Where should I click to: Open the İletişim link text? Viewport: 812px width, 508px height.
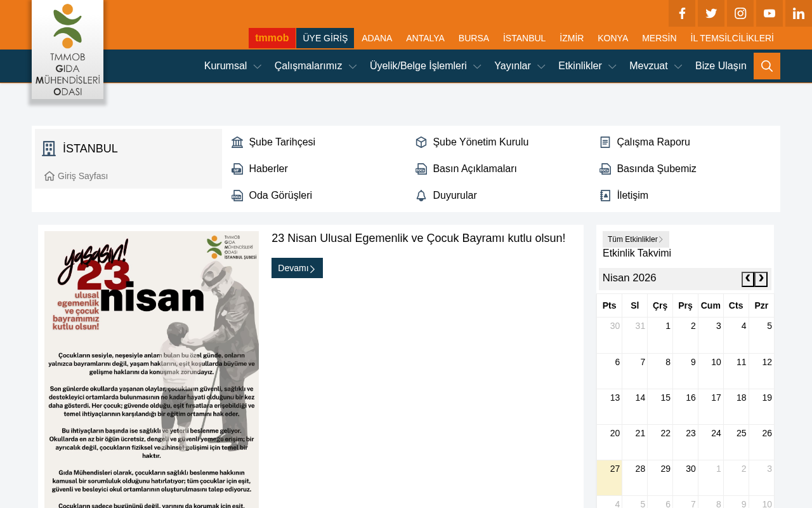pos(632,196)
